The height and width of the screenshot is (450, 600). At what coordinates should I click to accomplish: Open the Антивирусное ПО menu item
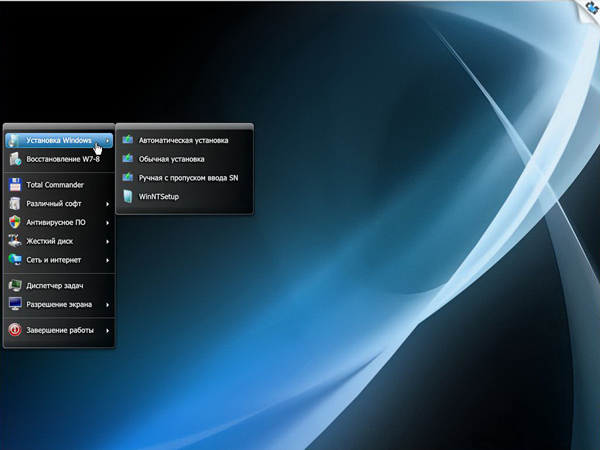click(59, 222)
